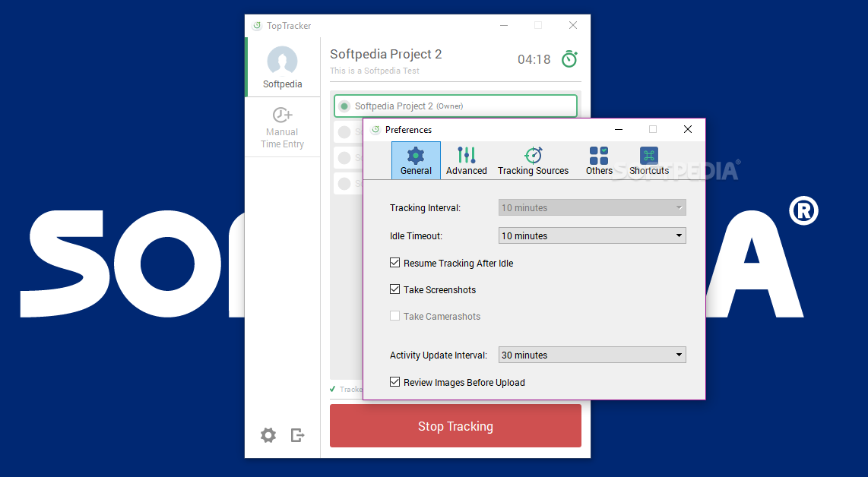Open the Activity Update Interval dropdown

coord(592,355)
